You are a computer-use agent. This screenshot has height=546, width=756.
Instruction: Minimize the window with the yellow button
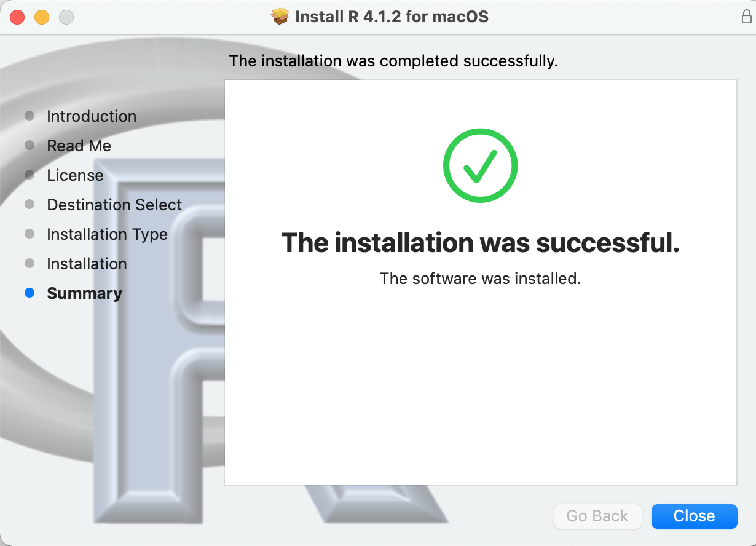[x=42, y=17]
